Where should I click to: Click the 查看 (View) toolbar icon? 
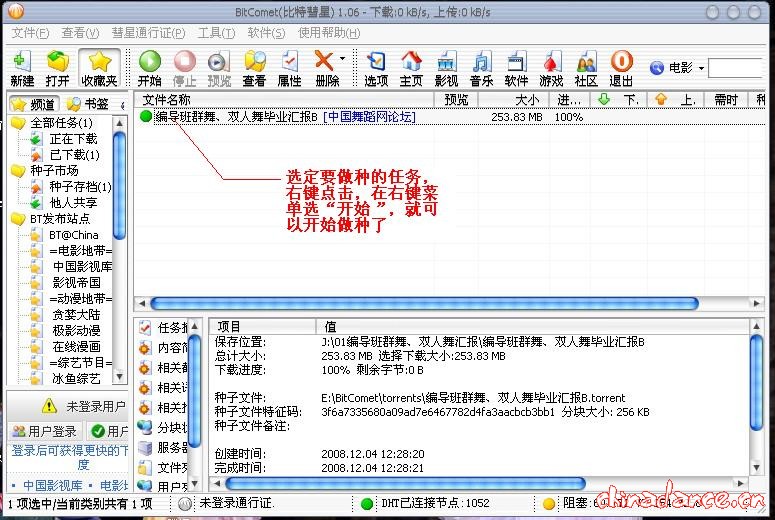tap(254, 68)
